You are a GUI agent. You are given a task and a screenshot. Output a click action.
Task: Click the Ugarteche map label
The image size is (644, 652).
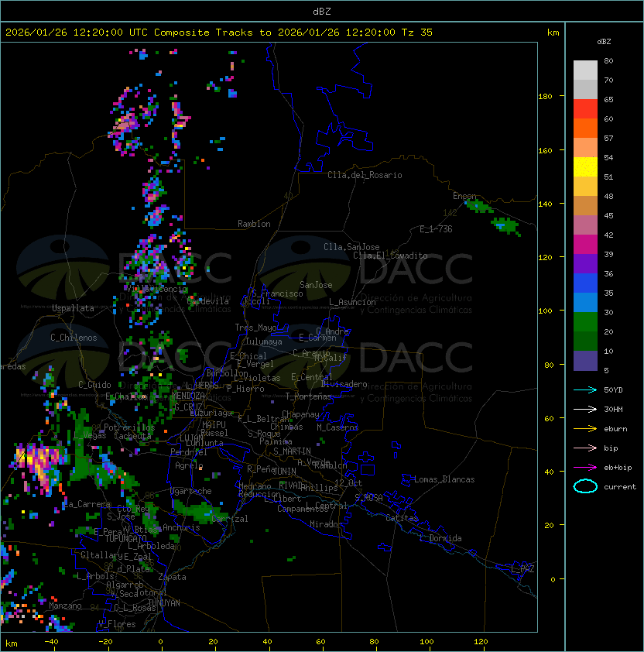(191, 491)
